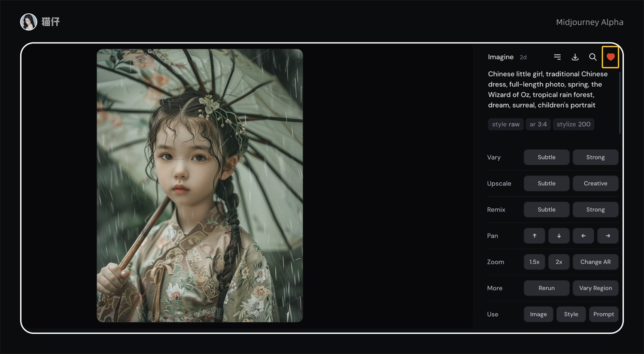
Task: Click the user profile avatar
Action: click(x=29, y=22)
